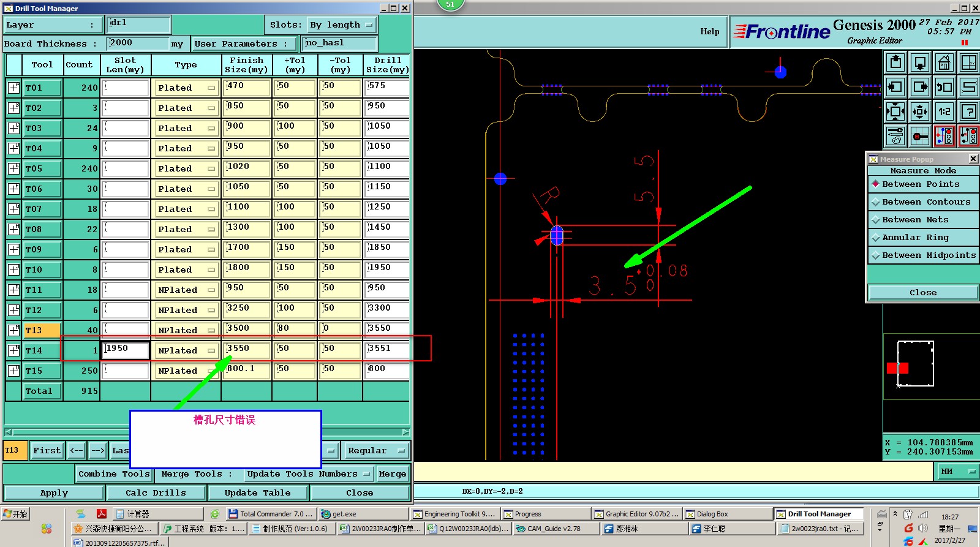Screen dimensions: 980x547
Task: Open Type dropdown for tool T08
Action: [187, 229]
